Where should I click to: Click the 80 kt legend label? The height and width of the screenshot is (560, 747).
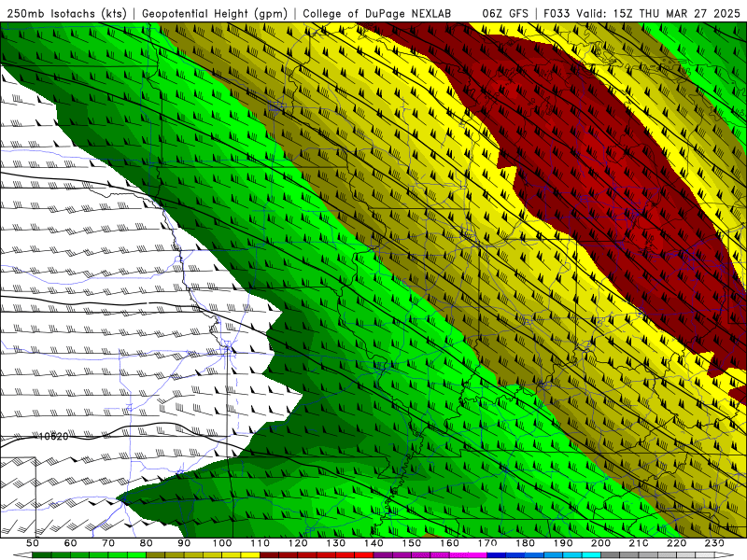click(147, 543)
